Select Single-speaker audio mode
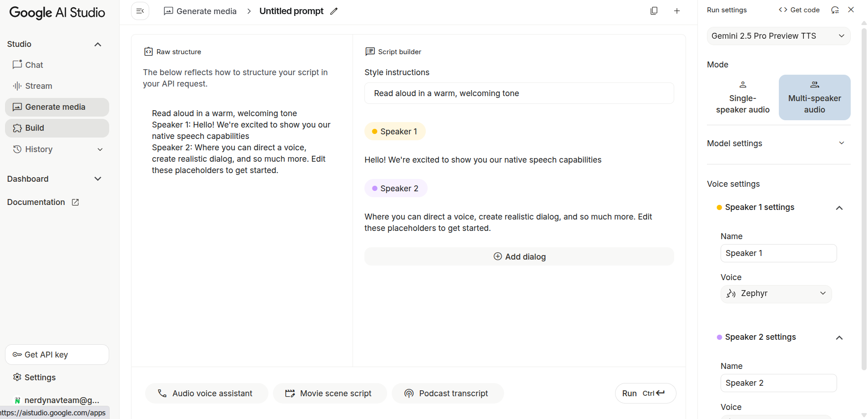 coord(742,97)
